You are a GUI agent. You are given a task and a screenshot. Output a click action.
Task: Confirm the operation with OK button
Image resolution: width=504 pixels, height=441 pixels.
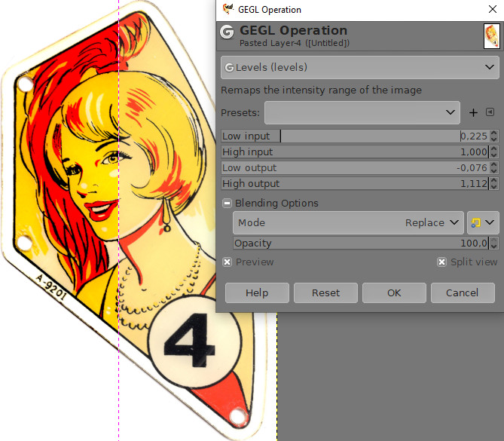394,292
